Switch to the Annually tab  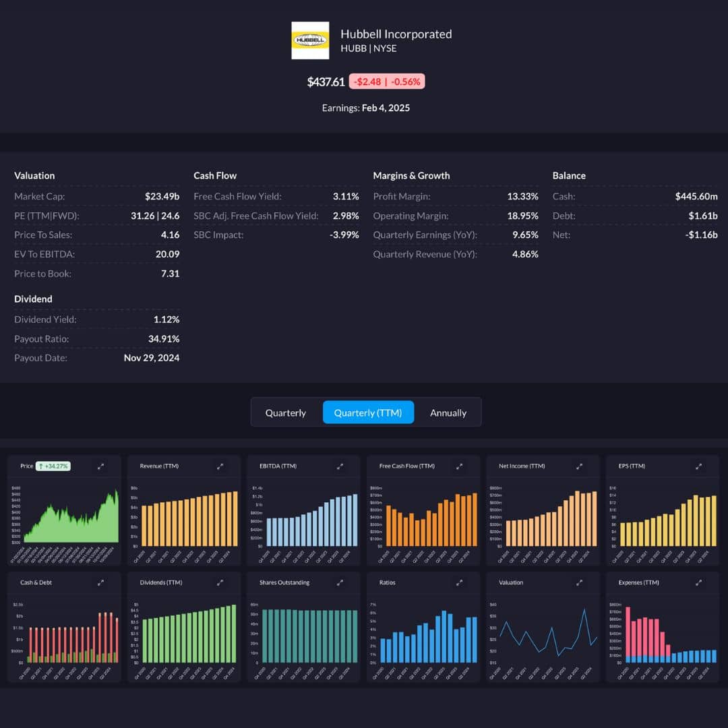pyautogui.click(x=448, y=413)
